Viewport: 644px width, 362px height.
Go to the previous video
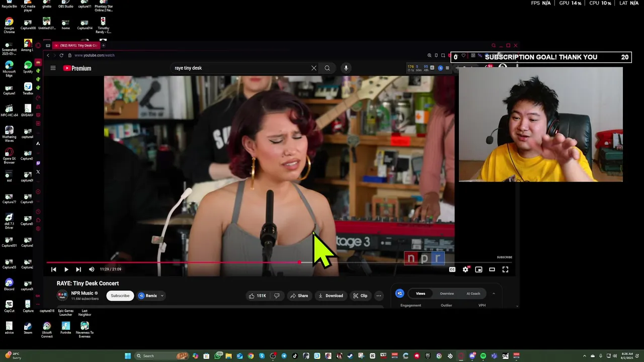pos(53,269)
